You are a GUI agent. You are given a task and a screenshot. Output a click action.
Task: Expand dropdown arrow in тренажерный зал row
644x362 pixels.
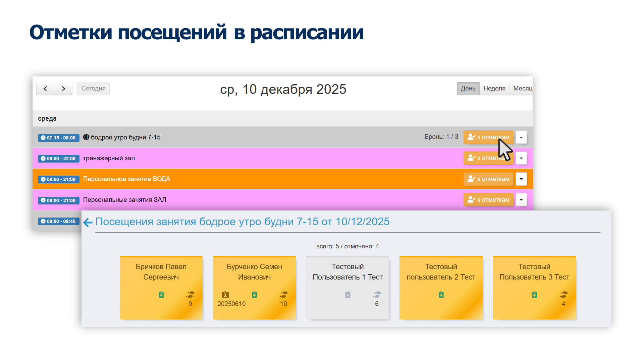click(521, 158)
